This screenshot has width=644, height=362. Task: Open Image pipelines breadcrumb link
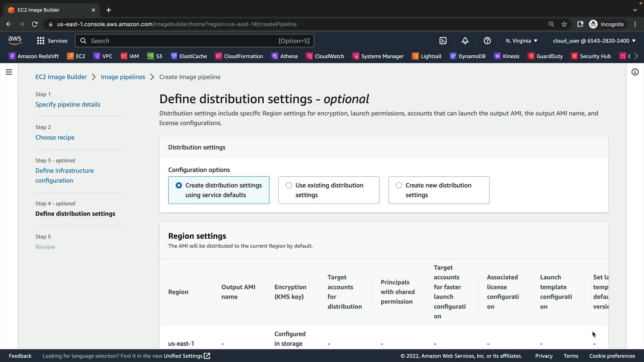(123, 77)
